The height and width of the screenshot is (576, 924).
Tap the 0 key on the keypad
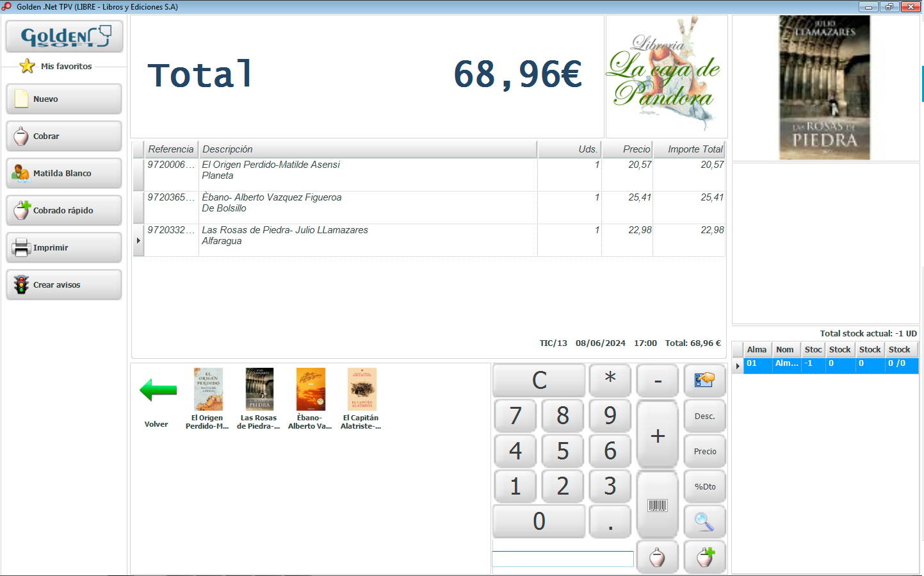click(539, 522)
